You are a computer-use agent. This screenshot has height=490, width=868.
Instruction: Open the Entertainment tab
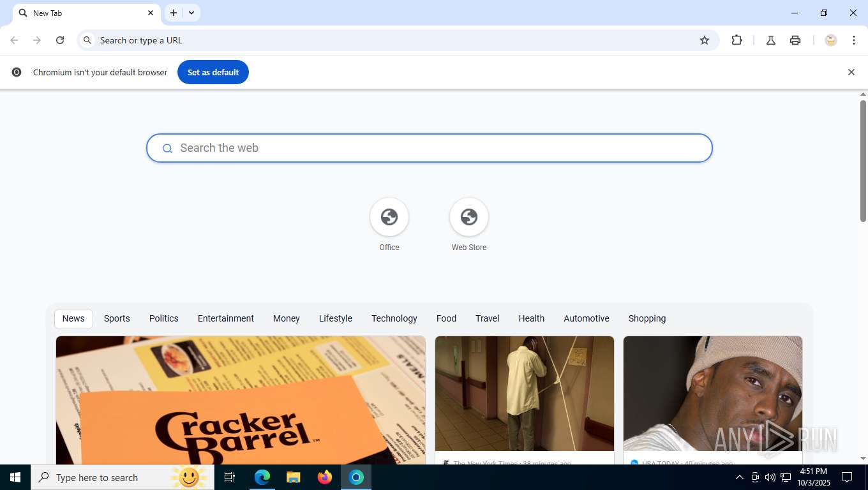pyautogui.click(x=226, y=318)
